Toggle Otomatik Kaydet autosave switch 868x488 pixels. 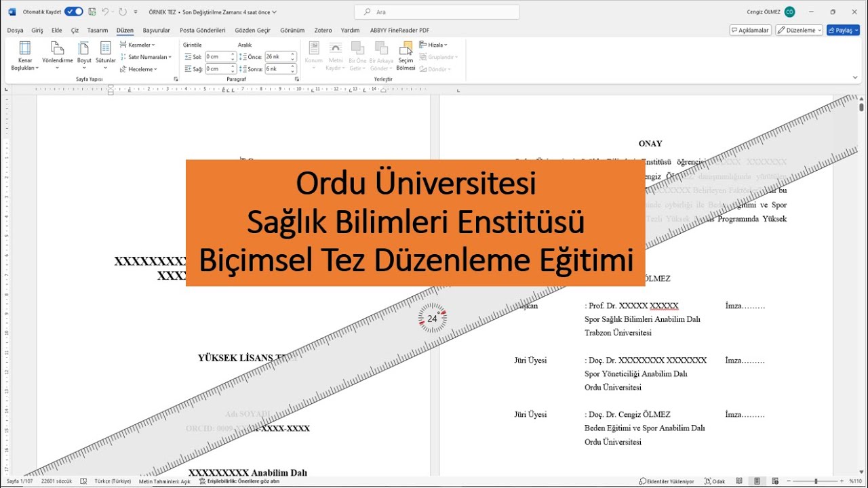pyautogui.click(x=74, y=12)
